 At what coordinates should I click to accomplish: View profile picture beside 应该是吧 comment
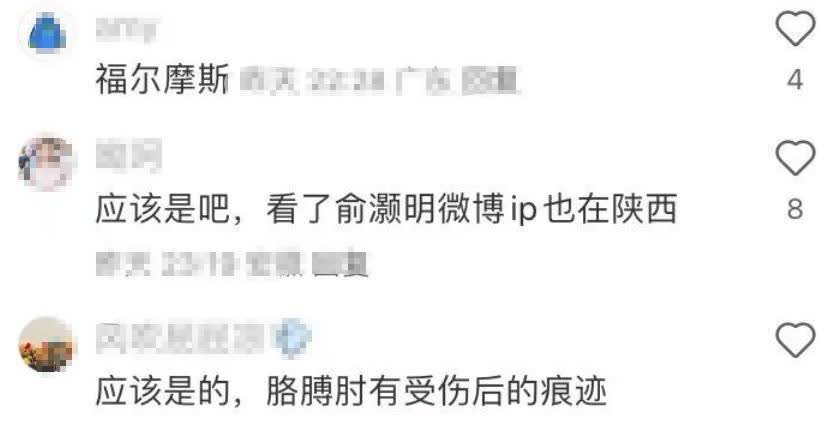click(x=46, y=164)
